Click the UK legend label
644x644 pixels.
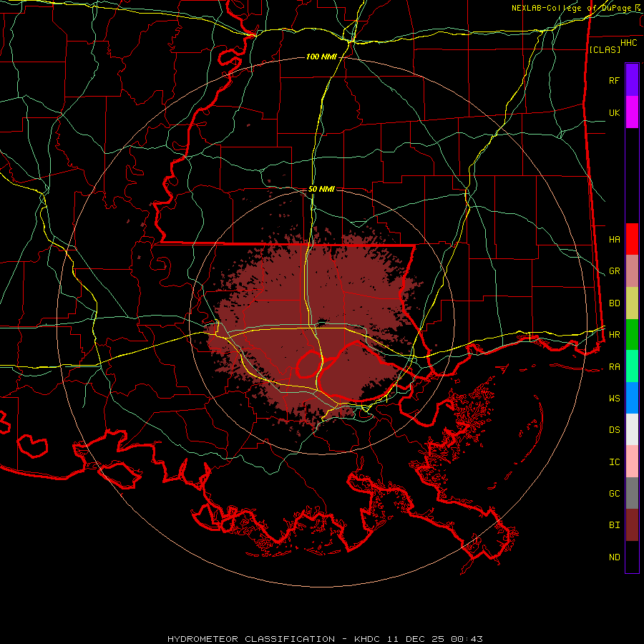click(x=614, y=112)
